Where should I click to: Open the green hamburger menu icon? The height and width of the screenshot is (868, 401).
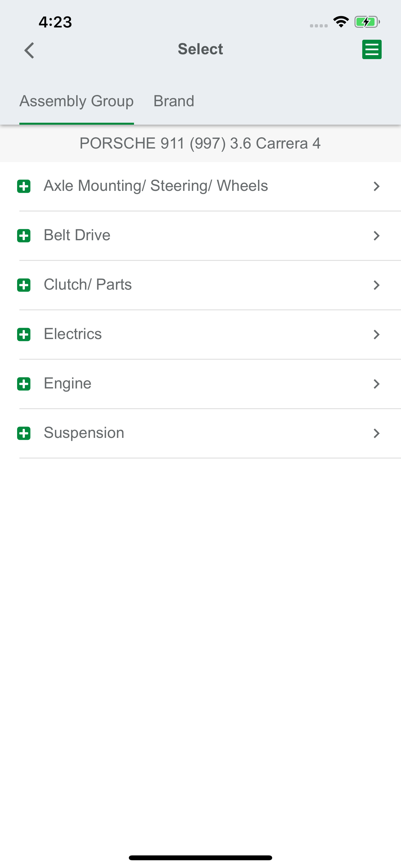[372, 49]
